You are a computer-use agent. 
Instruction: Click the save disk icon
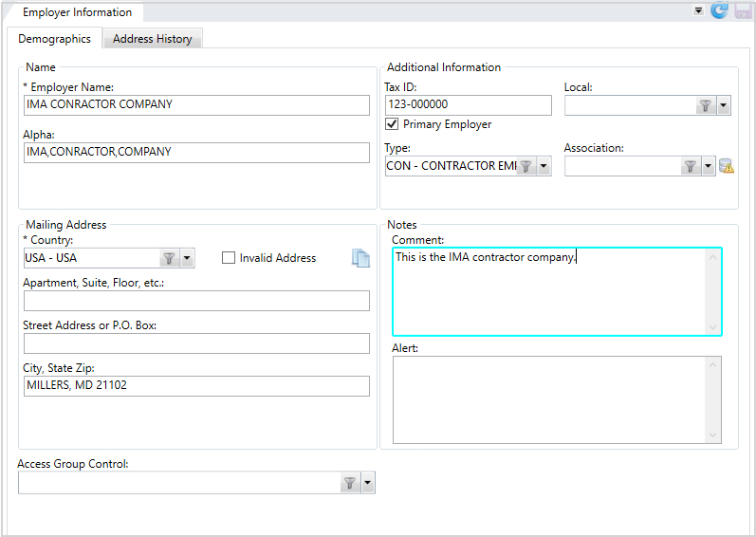(743, 10)
